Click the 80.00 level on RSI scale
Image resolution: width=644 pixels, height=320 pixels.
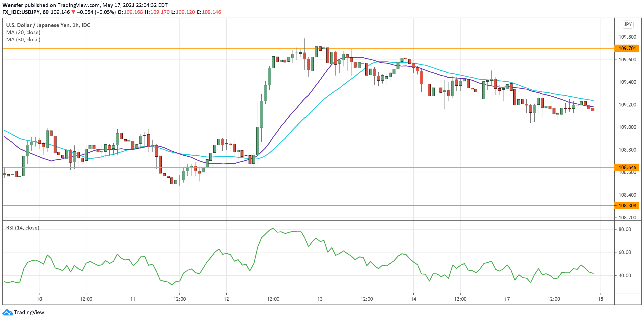tap(625, 229)
